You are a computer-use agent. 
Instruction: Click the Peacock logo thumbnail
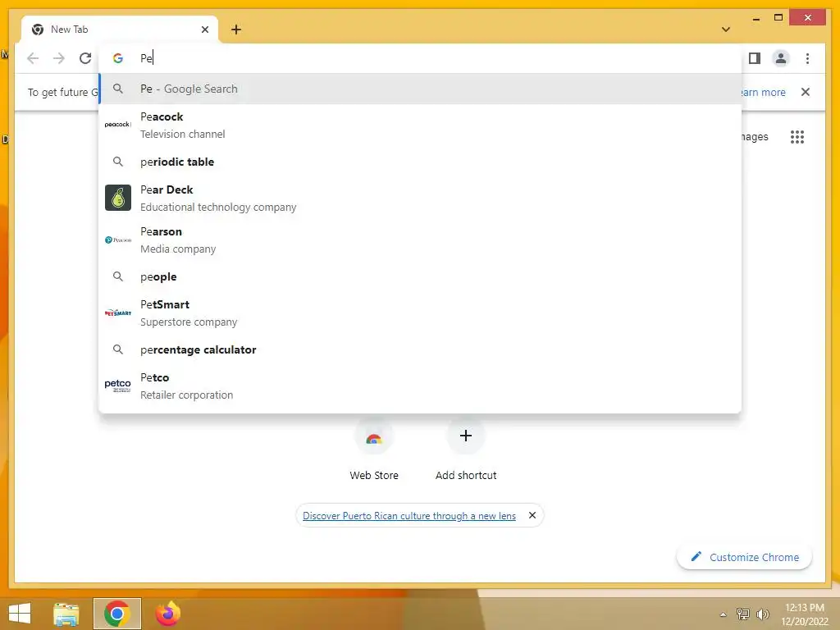pyautogui.click(x=118, y=125)
